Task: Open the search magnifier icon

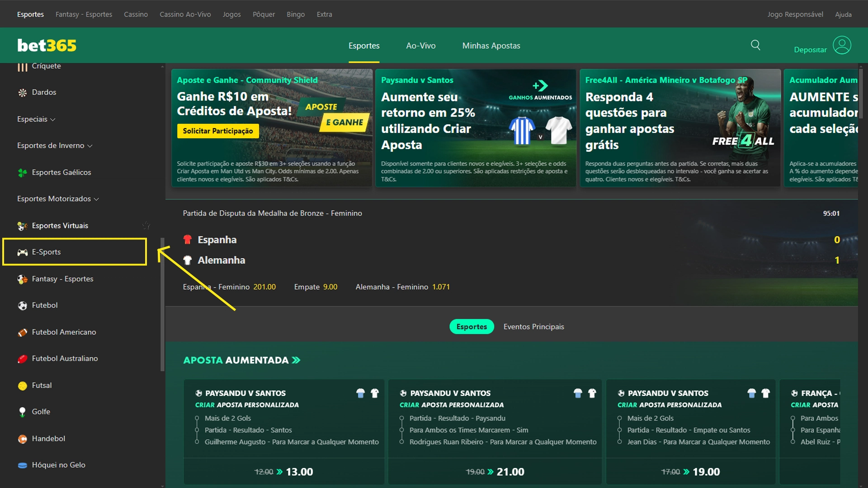Action: pos(755,45)
